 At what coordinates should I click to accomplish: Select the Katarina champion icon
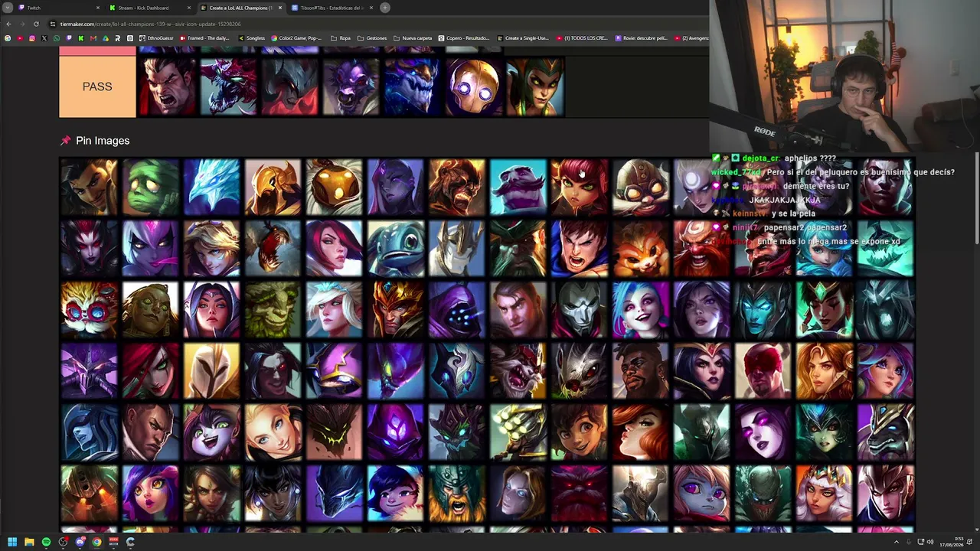coord(151,370)
